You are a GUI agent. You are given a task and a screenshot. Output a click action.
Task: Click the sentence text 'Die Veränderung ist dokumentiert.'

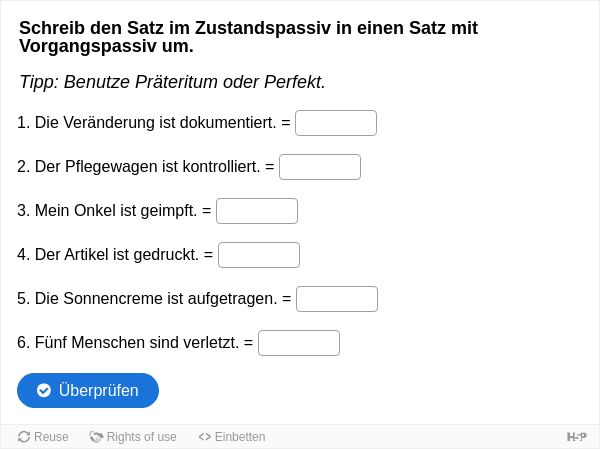(155, 123)
